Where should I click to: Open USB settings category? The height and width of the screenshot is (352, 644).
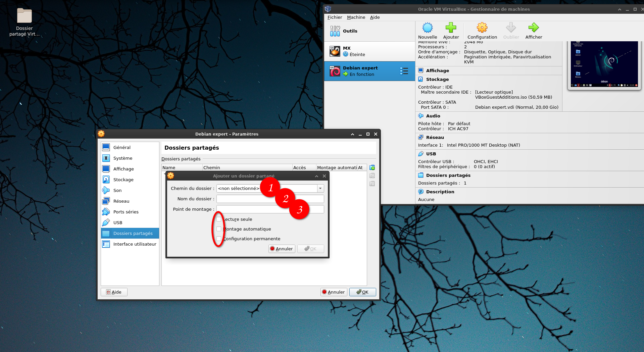coord(130,222)
